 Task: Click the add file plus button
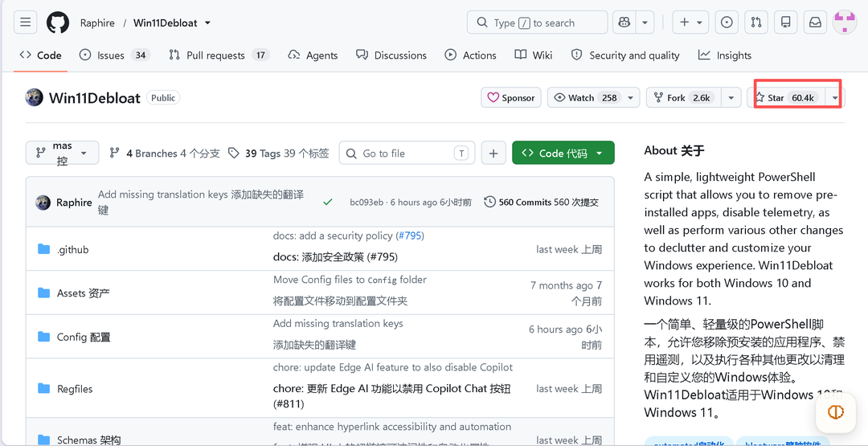[x=493, y=153]
